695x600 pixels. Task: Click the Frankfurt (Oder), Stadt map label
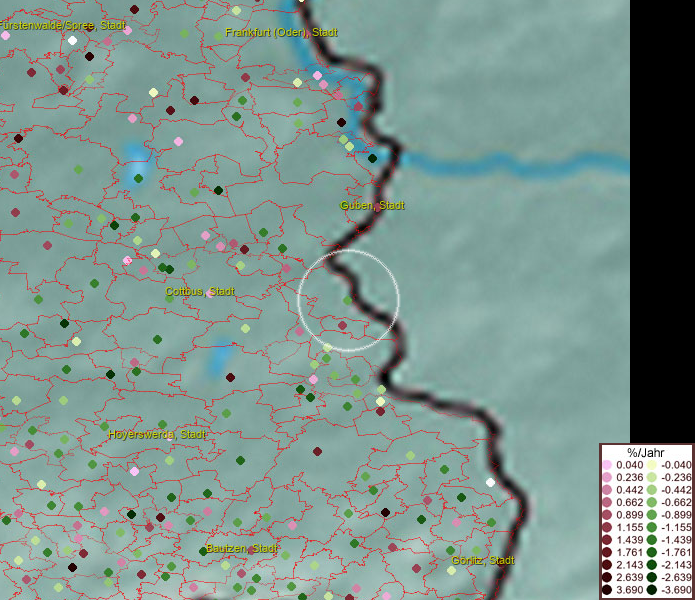(x=281, y=32)
